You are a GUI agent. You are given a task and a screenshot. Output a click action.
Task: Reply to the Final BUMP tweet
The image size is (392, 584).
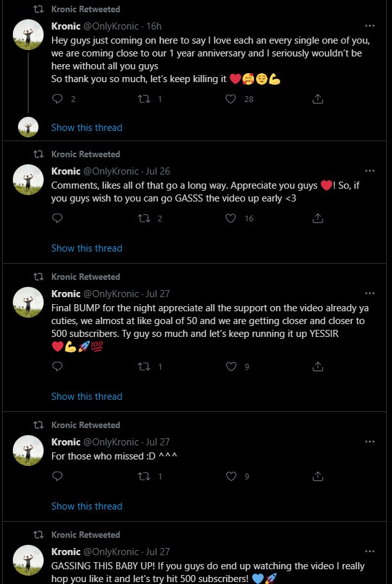[57, 366]
